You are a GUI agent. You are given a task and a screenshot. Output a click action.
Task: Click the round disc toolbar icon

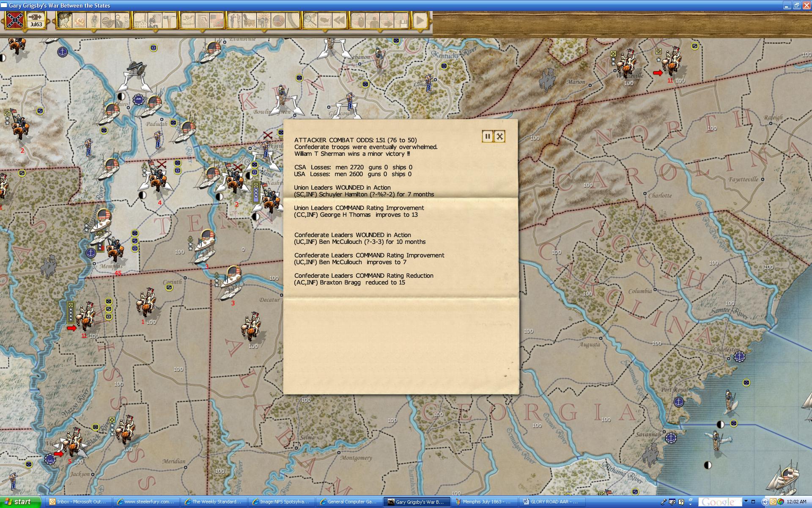click(x=278, y=20)
